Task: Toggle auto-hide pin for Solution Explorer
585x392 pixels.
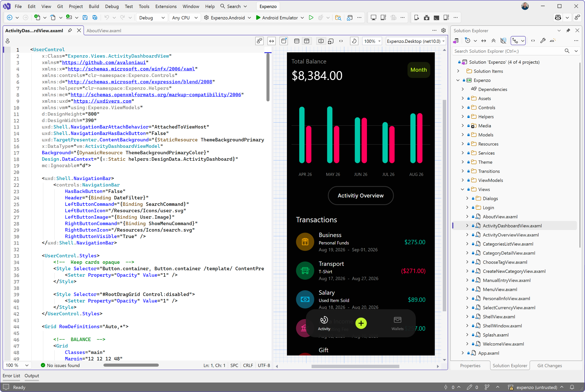Action: (x=568, y=31)
